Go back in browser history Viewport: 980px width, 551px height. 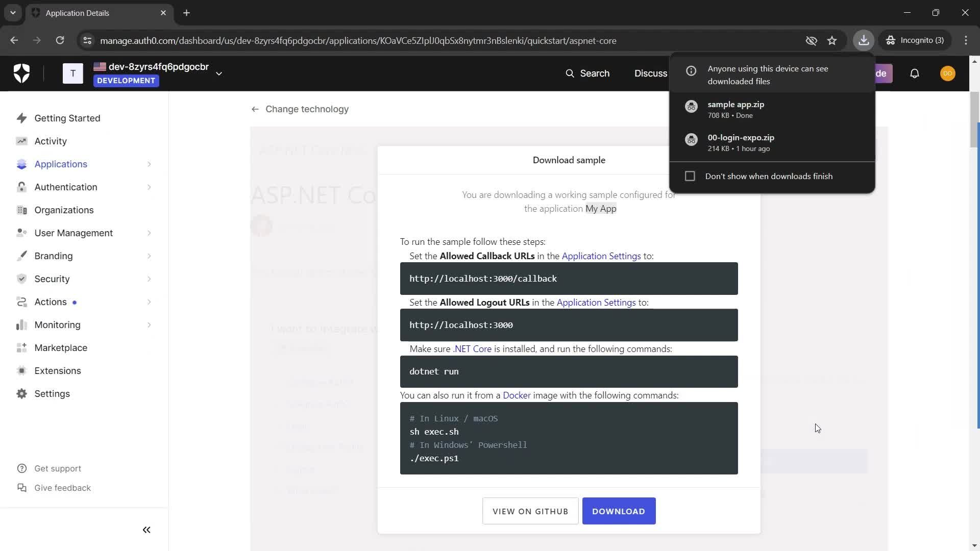14,40
